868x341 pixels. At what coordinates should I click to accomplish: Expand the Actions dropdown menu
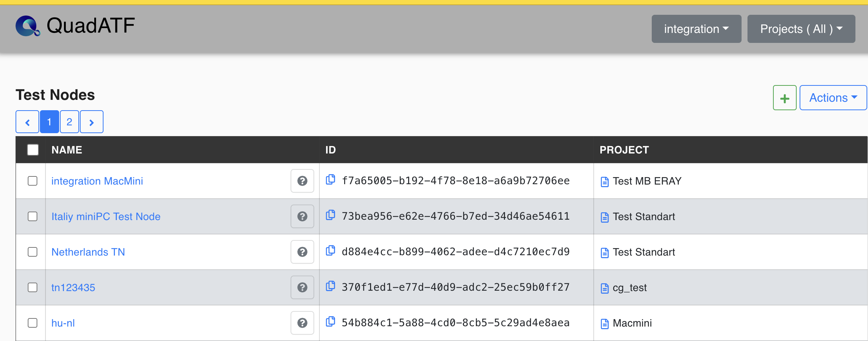(x=833, y=98)
